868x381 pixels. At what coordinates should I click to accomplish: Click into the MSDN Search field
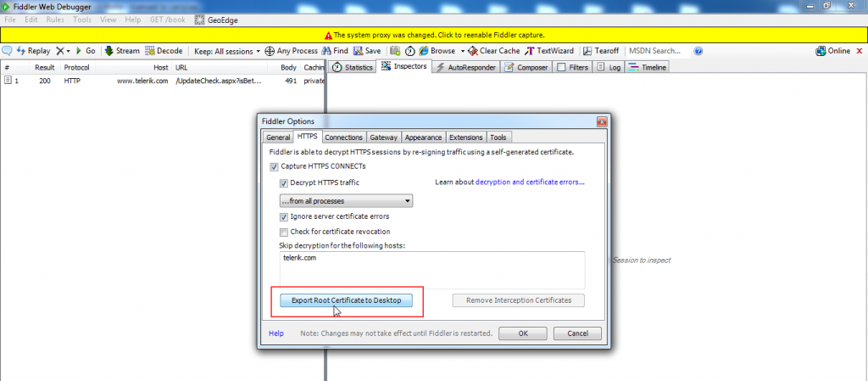coord(659,51)
